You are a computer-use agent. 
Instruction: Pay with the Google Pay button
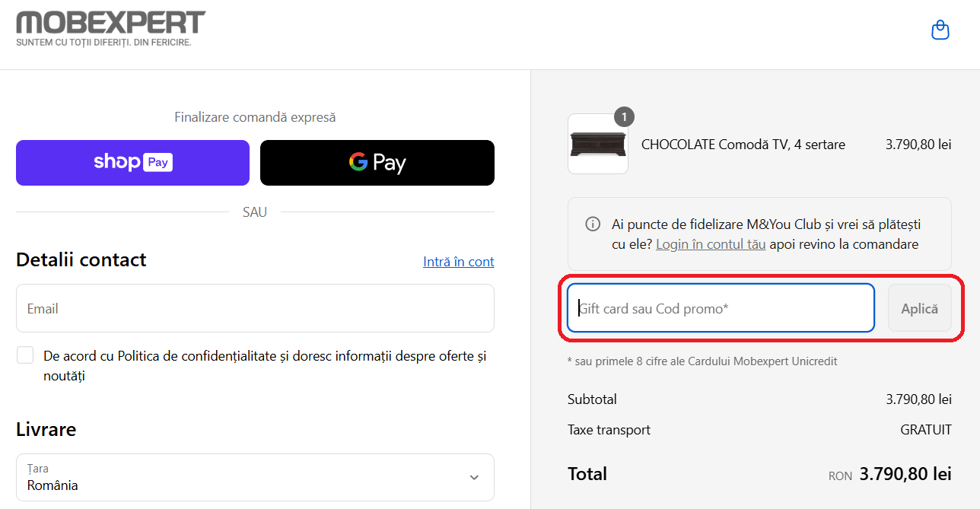[377, 163]
